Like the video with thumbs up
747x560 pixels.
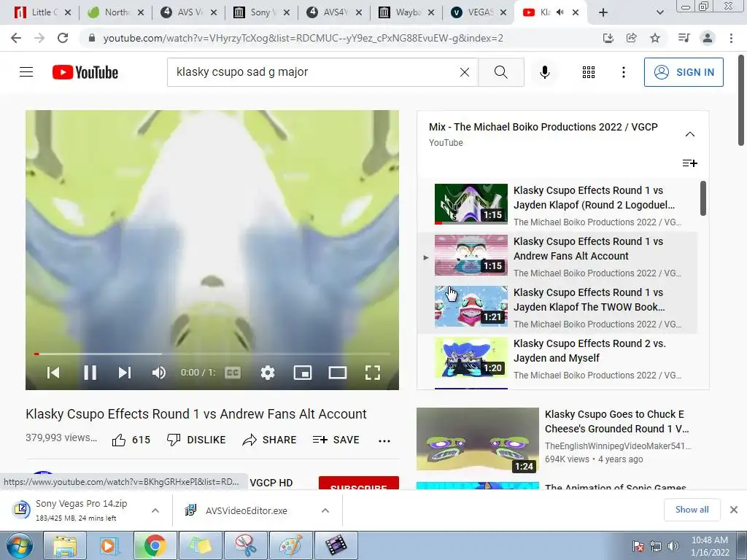(131, 440)
